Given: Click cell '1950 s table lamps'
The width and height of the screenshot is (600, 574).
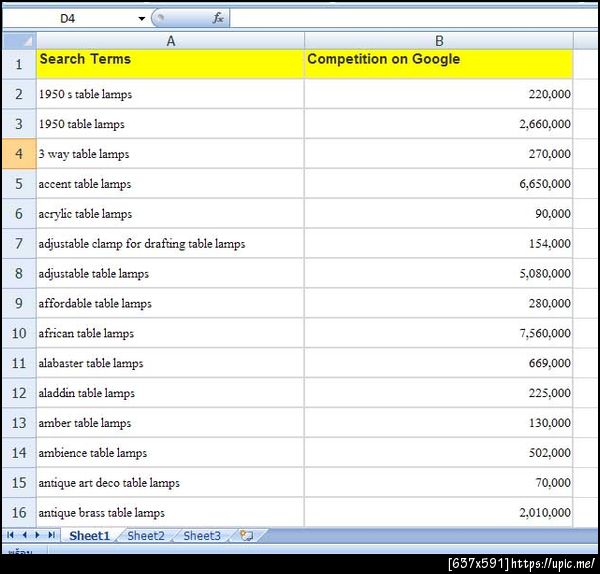Looking at the screenshot, I should point(170,94).
